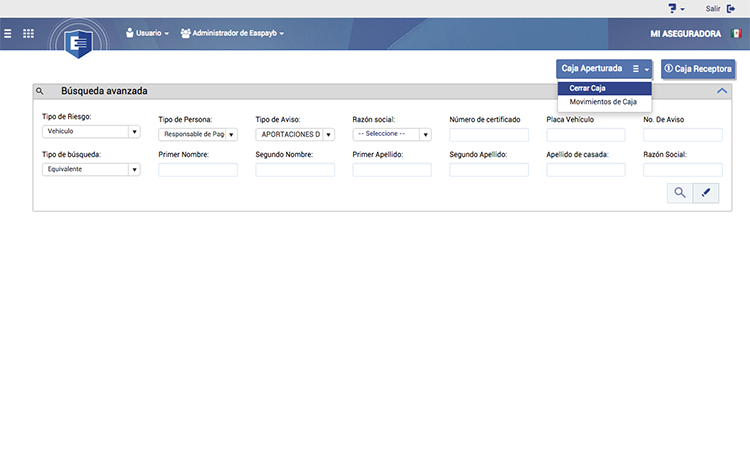The height and width of the screenshot is (461, 750).
Task: Select Cerrar Caja from the dropdown
Action: point(605,88)
